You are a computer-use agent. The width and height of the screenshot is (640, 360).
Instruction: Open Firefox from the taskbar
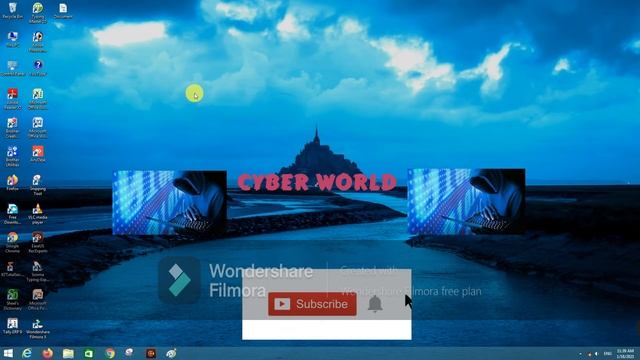(48, 353)
